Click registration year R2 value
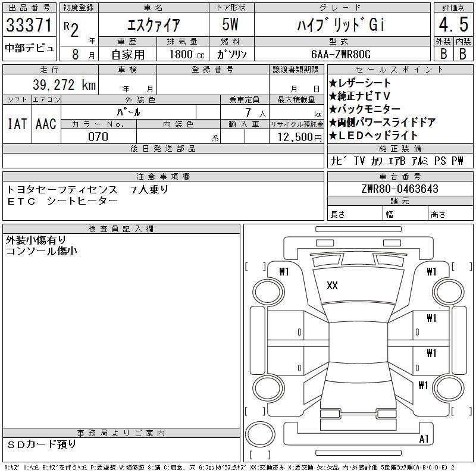 (71, 30)
